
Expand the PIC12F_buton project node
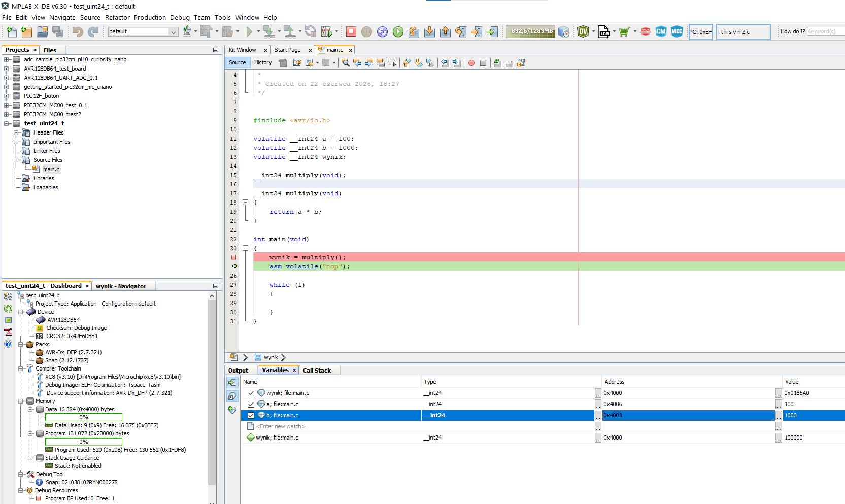pos(6,96)
